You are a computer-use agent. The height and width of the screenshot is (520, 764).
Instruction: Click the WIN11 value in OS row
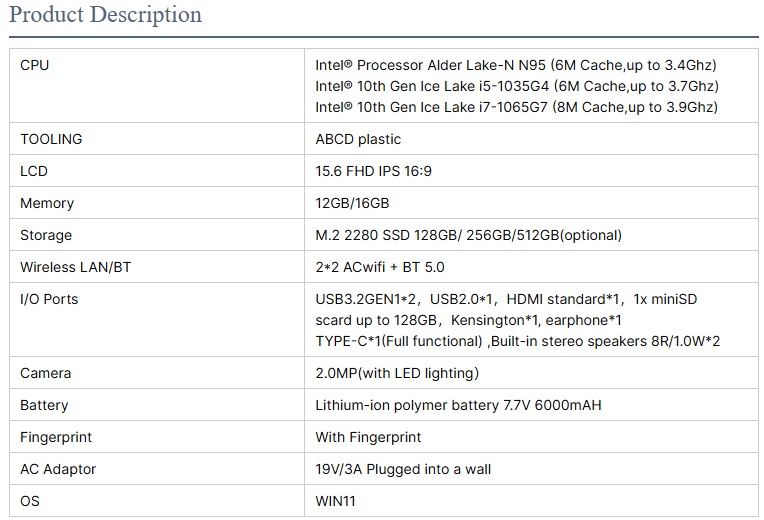[x=335, y=501]
